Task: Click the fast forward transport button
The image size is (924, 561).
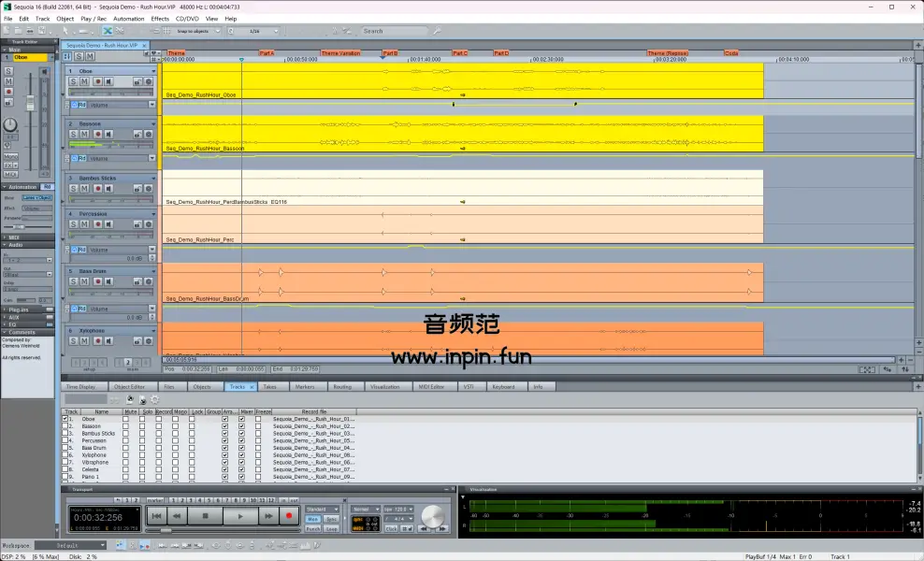Action: click(268, 516)
